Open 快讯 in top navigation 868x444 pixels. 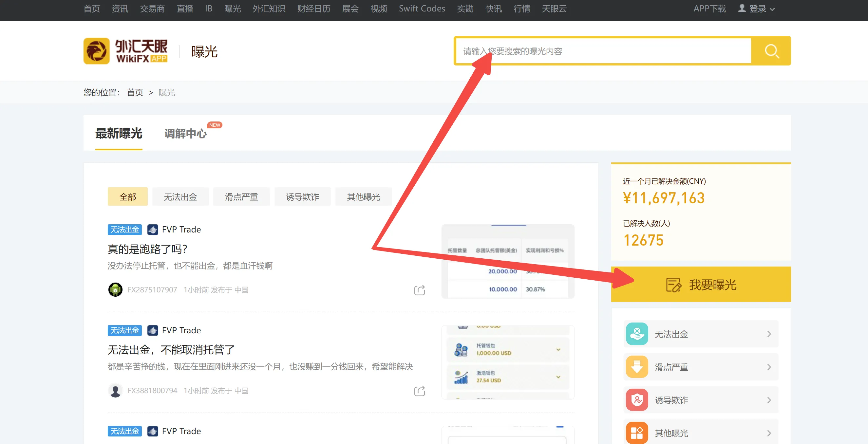[x=494, y=9]
